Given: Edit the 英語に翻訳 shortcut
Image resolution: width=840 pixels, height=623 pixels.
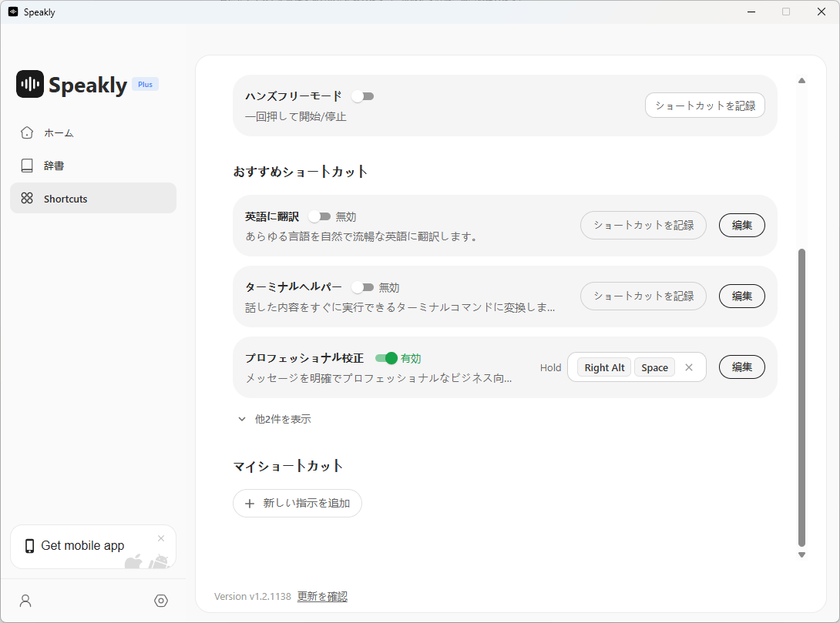Looking at the screenshot, I should [741, 226].
